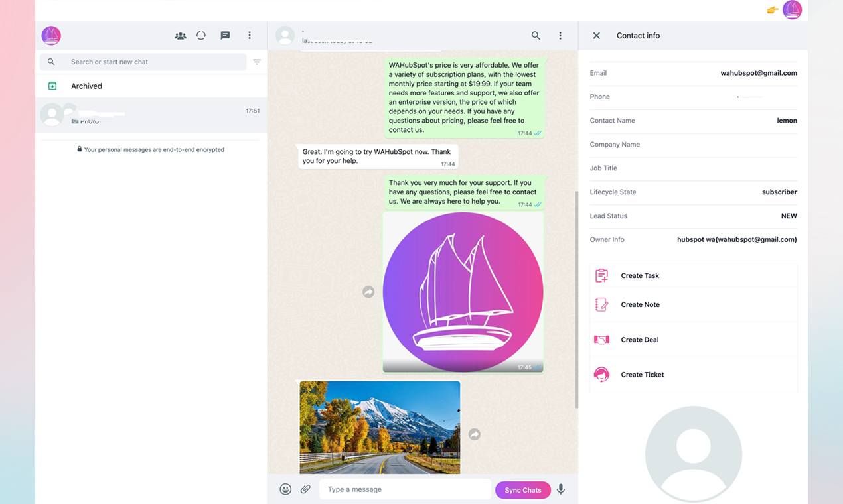Toggle the unread chats filter icon
843x504 pixels.
coord(257,62)
